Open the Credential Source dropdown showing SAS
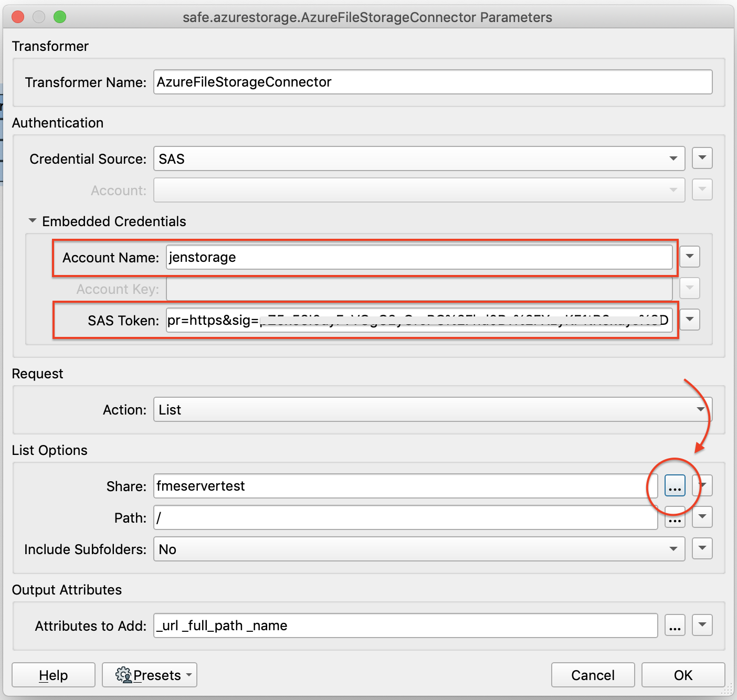This screenshot has height=700, width=737. [x=417, y=158]
